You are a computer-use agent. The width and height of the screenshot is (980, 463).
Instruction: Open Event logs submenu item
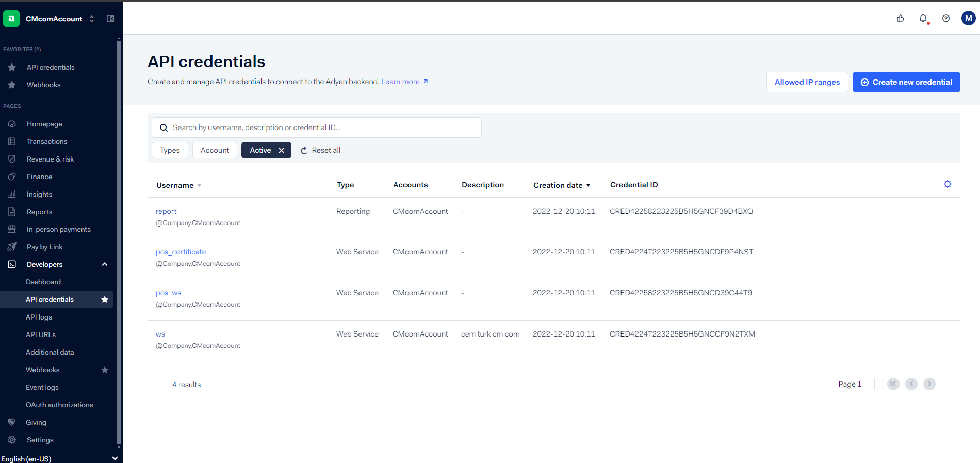click(x=42, y=387)
